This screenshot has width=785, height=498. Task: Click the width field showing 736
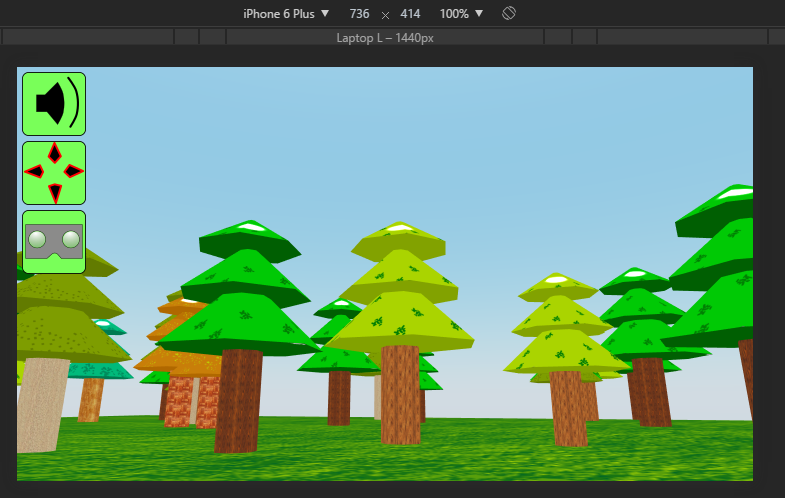pos(360,14)
